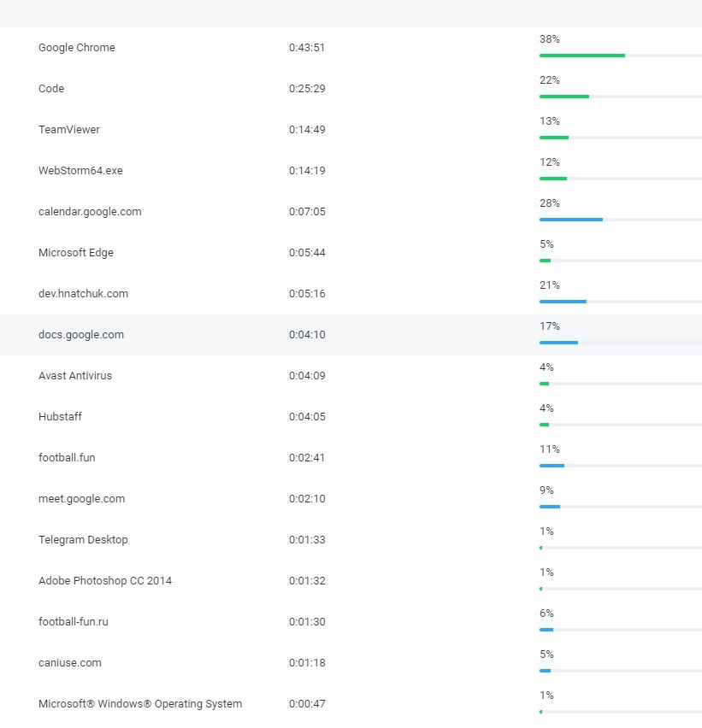This screenshot has width=702, height=728.
Task: Click WebStorm64.exe in the list
Action: click(80, 170)
